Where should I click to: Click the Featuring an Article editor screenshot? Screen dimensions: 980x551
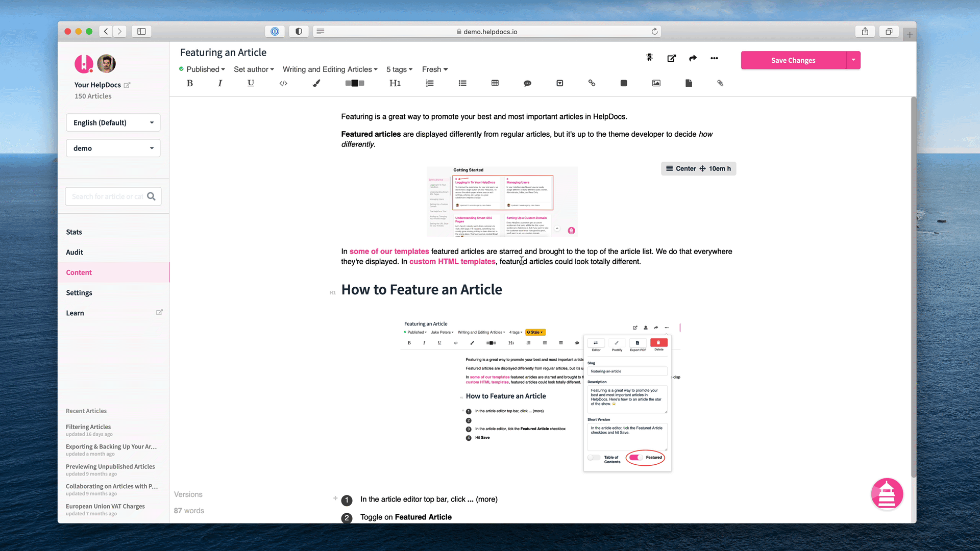[x=540, y=396]
